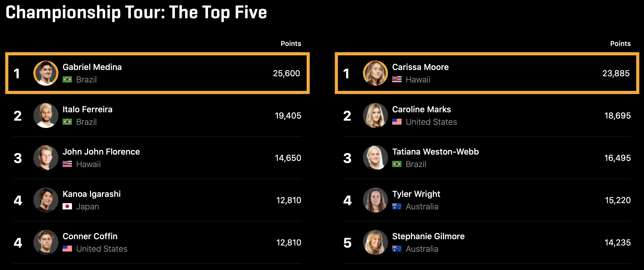Open the Gabriel Medina name link
The width and height of the screenshot is (644, 270).
[x=92, y=67]
